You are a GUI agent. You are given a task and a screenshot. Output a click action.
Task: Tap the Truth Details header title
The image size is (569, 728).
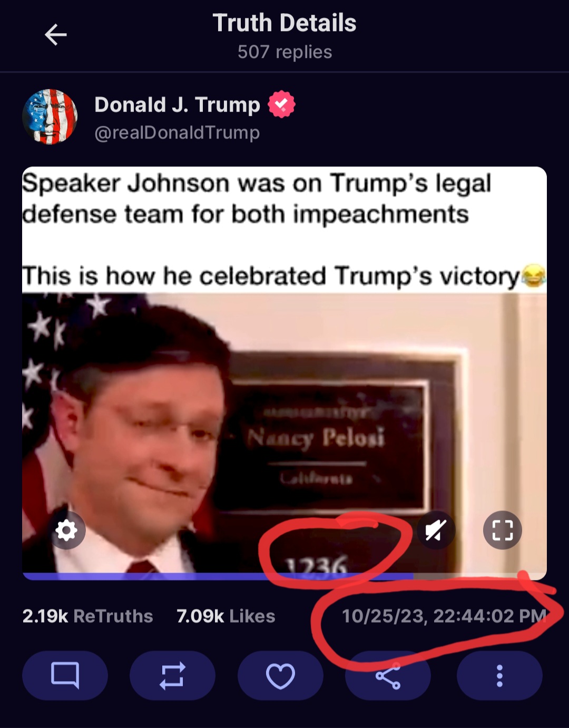click(284, 23)
